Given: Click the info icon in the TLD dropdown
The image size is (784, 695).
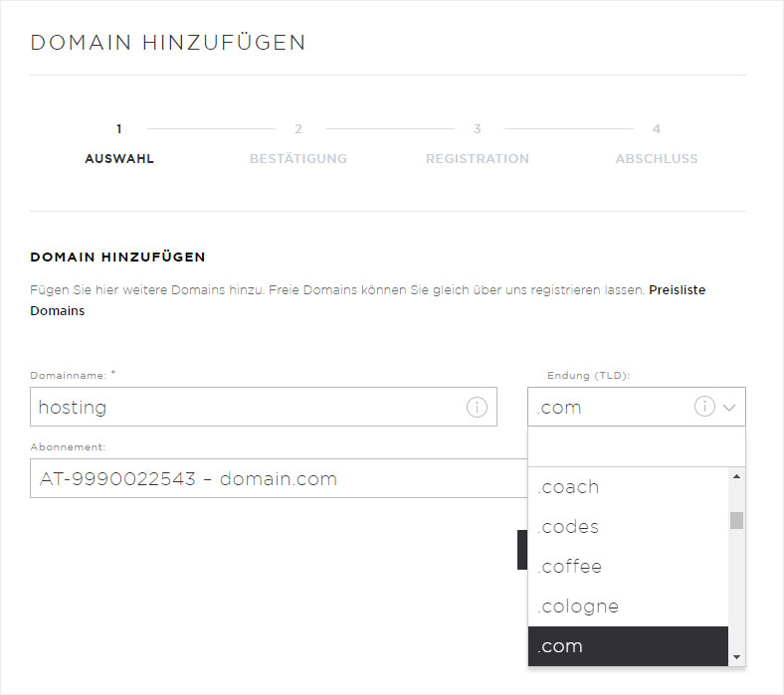Looking at the screenshot, I should [x=704, y=407].
